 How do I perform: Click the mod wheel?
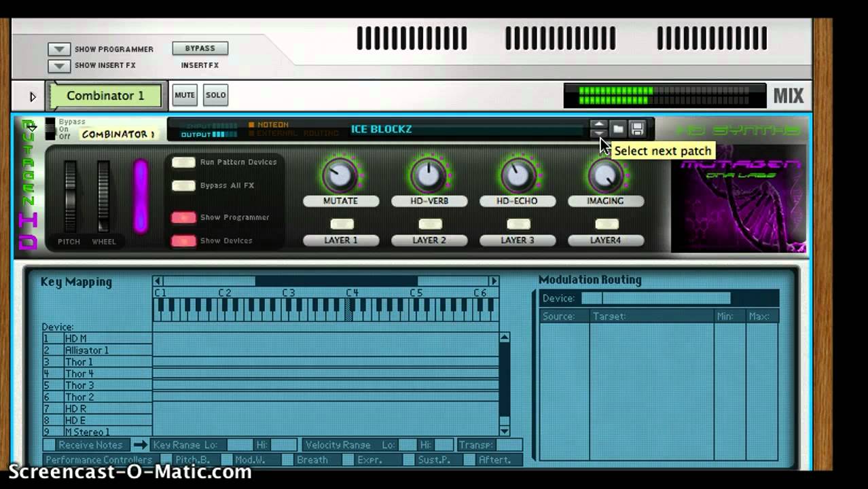click(103, 197)
